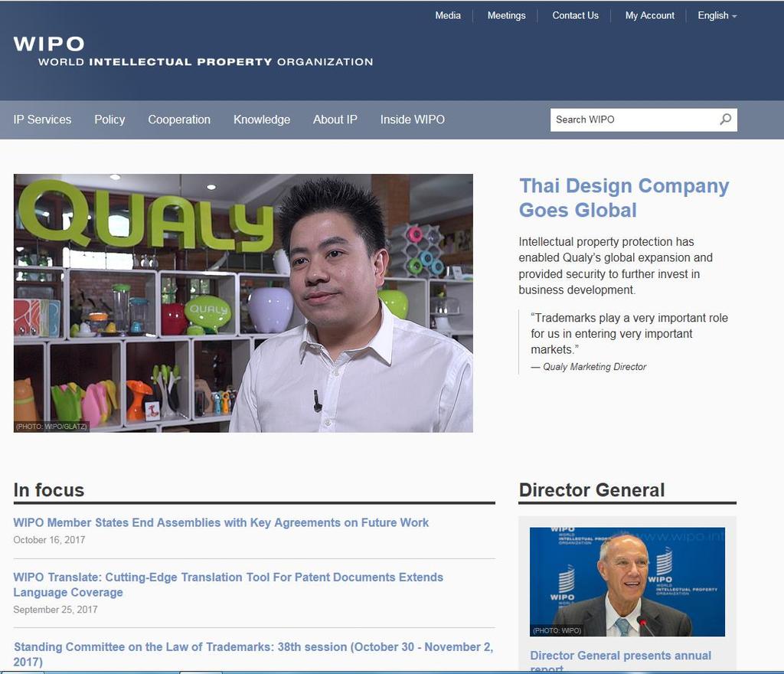Open WIPO Member States End Assemblies article
The image size is (784, 674).
[221, 522]
